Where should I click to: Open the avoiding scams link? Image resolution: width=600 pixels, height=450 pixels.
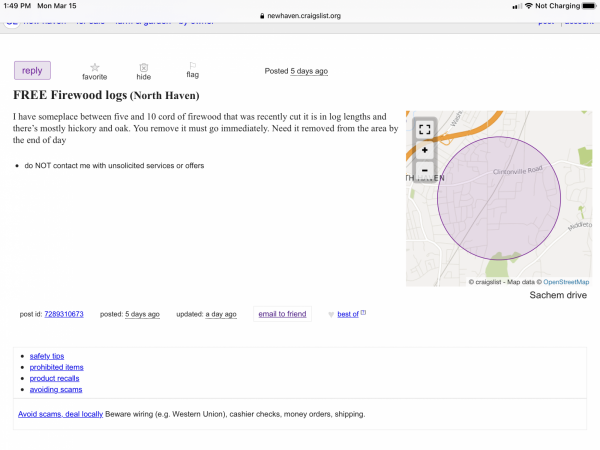coord(55,389)
